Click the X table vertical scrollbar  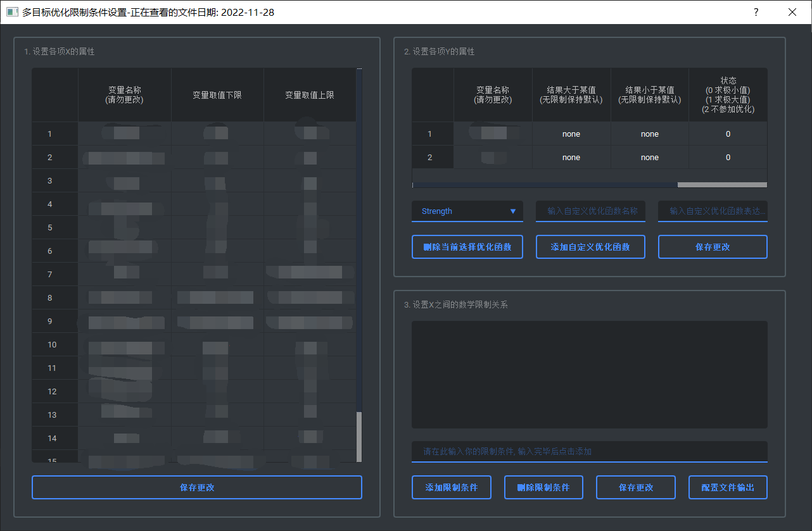coord(360,266)
